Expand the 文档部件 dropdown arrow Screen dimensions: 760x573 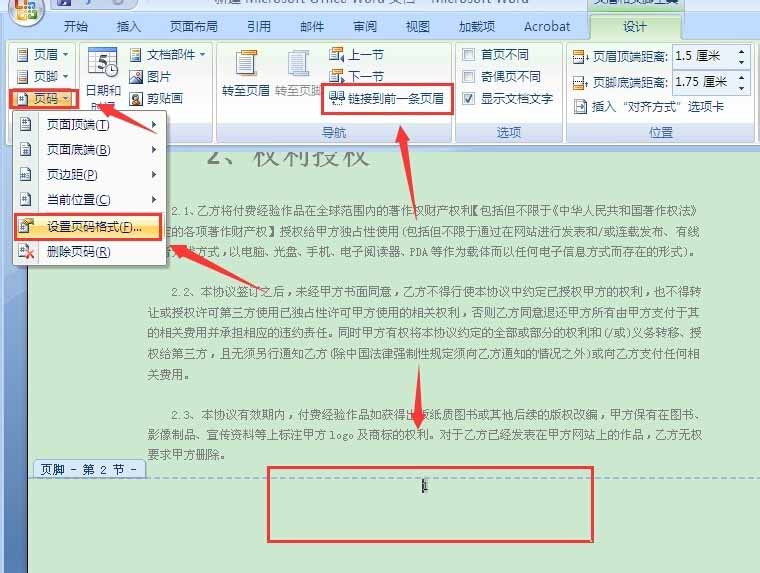(x=202, y=54)
